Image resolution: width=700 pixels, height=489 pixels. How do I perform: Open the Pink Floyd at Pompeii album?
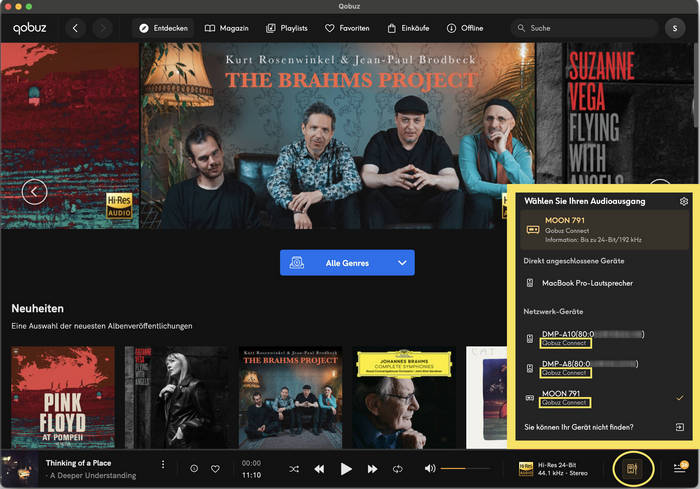63,397
